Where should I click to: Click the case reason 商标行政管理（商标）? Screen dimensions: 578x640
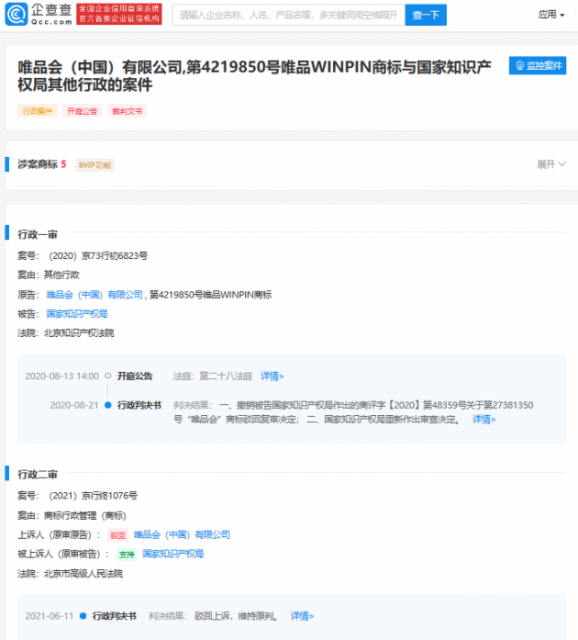[85, 516]
